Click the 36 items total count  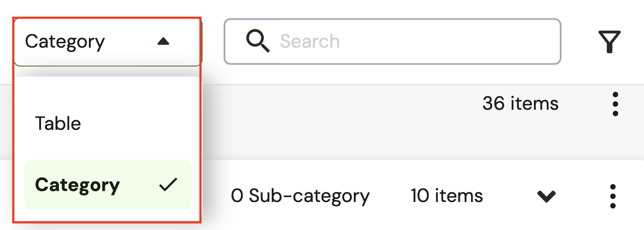pyautogui.click(x=520, y=104)
